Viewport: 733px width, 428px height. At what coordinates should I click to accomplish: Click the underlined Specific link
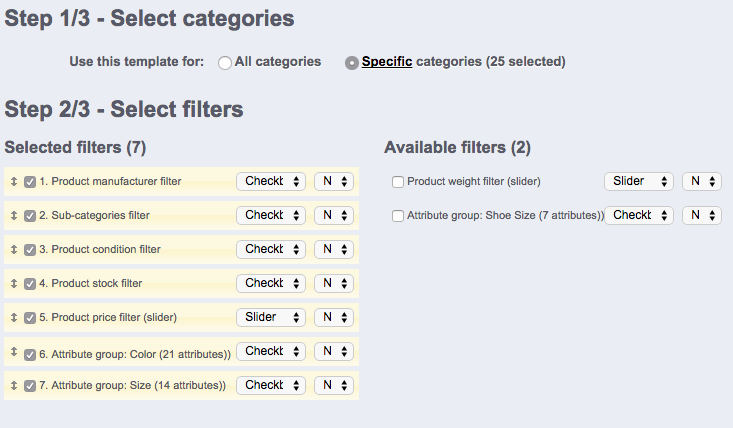pyautogui.click(x=387, y=62)
